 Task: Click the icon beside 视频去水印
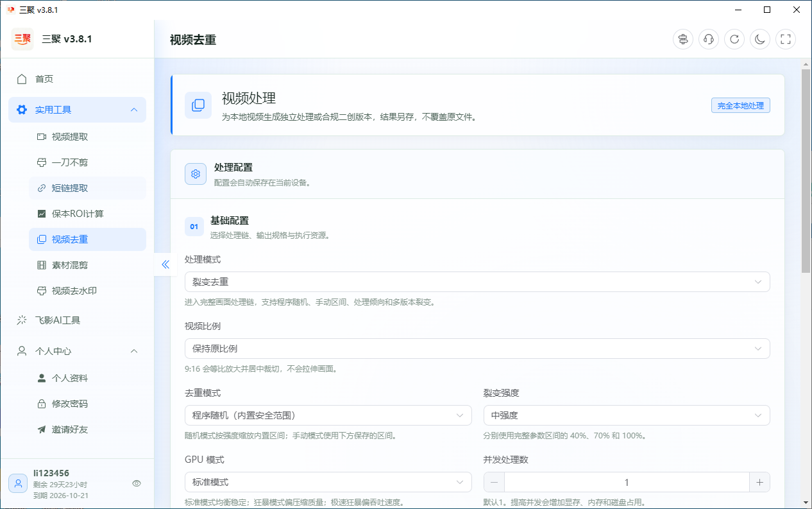tap(42, 291)
